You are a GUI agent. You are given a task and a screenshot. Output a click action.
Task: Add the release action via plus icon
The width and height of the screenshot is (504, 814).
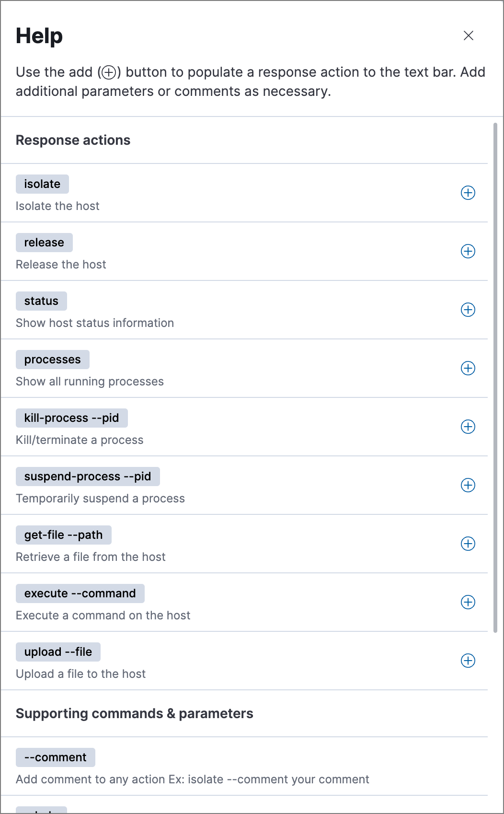pyautogui.click(x=468, y=251)
